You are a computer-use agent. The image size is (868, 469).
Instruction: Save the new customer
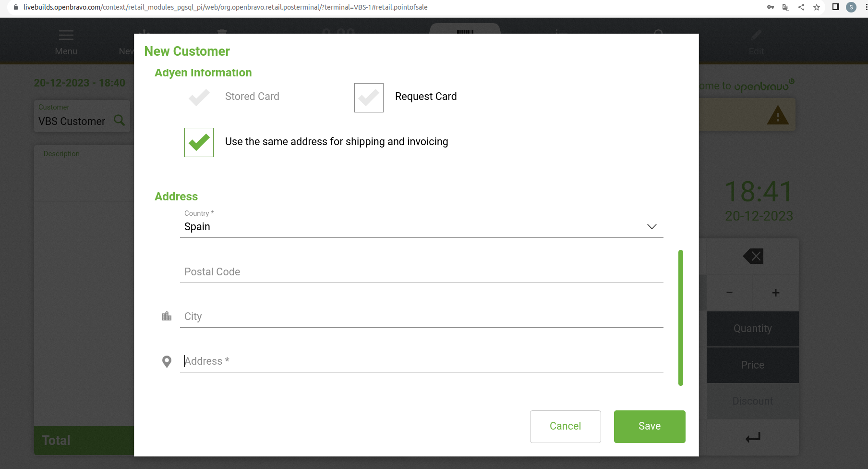point(649,426)
